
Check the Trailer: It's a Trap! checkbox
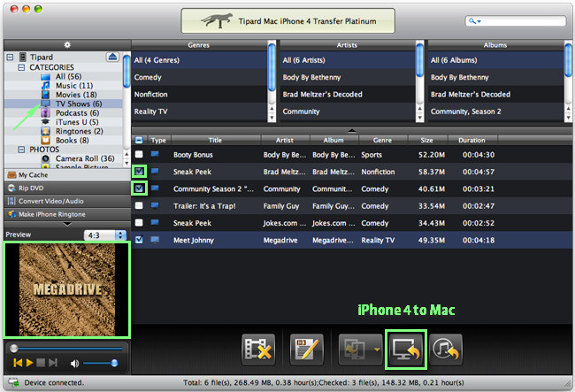pos(139,205)
